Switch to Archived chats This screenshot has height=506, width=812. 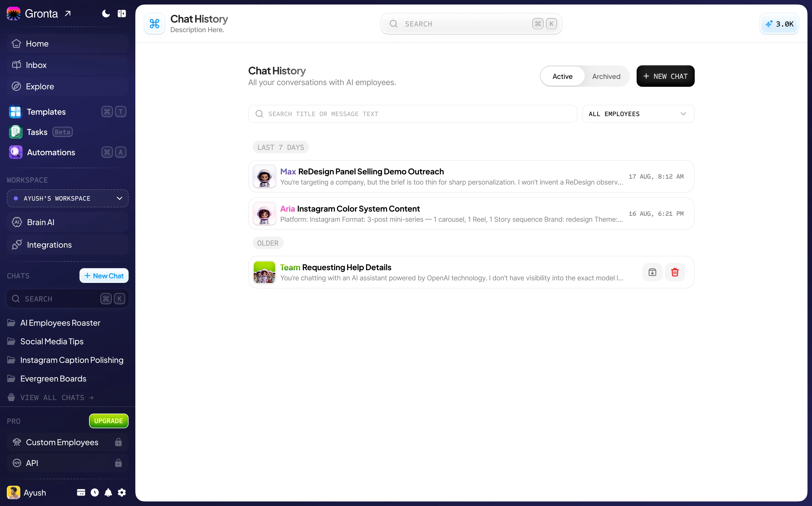point(606,76)
